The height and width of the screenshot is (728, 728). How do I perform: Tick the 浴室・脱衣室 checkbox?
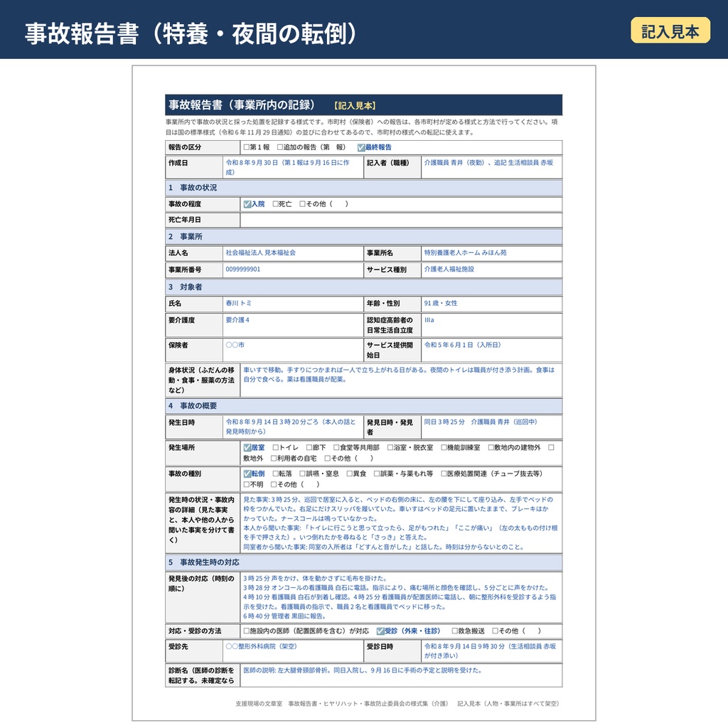point(390,448)
